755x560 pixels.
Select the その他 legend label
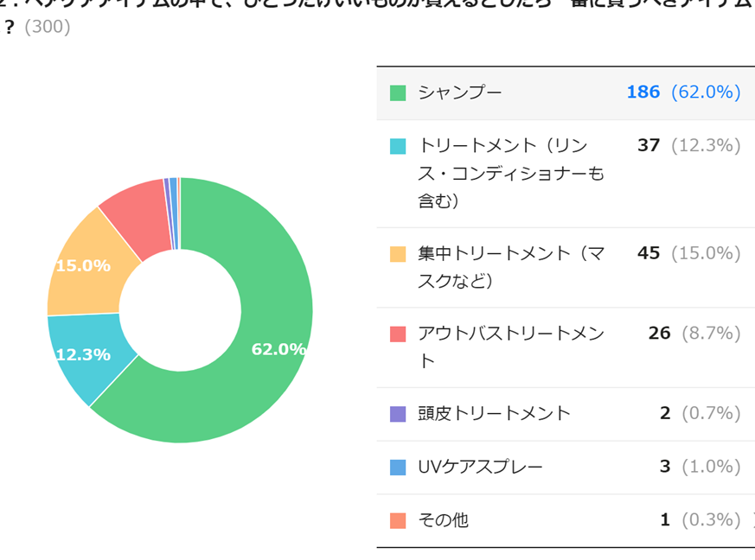tap(443, 520)
